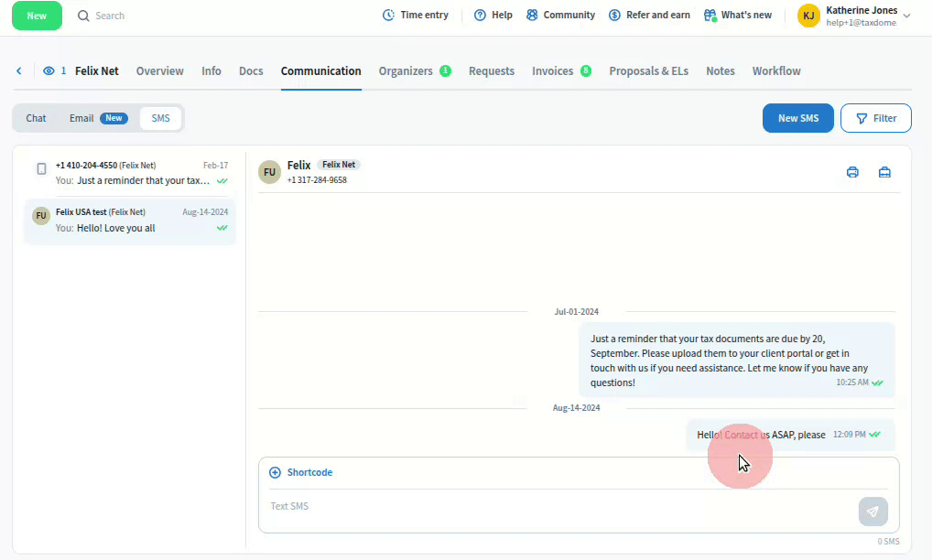This screenshot has width=932, height=560.
Task: Select the SMS view toggle
Action: [160, 118]
